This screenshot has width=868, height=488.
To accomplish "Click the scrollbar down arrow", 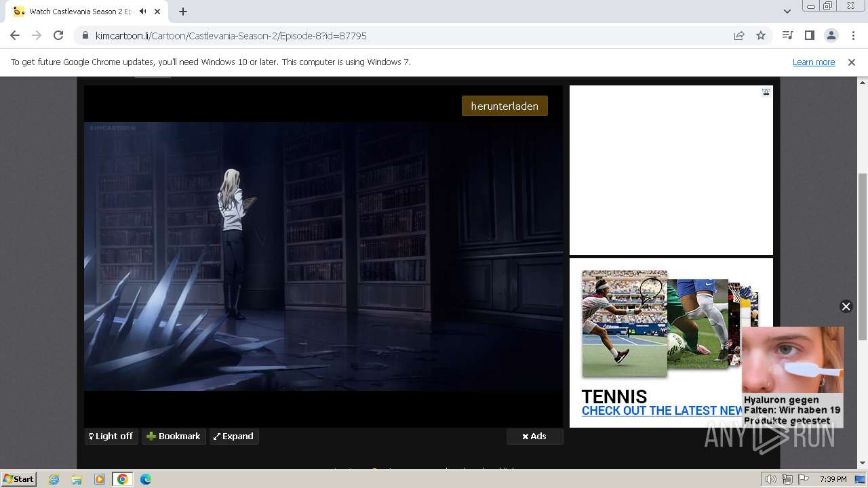I will click(863, 464).
